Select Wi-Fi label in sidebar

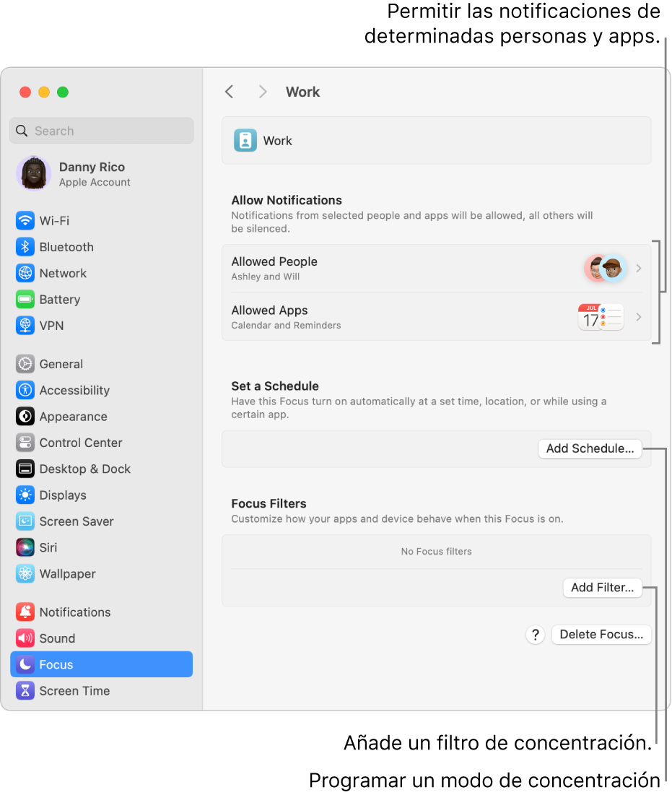pyautogui.click(x=54, y=221)
